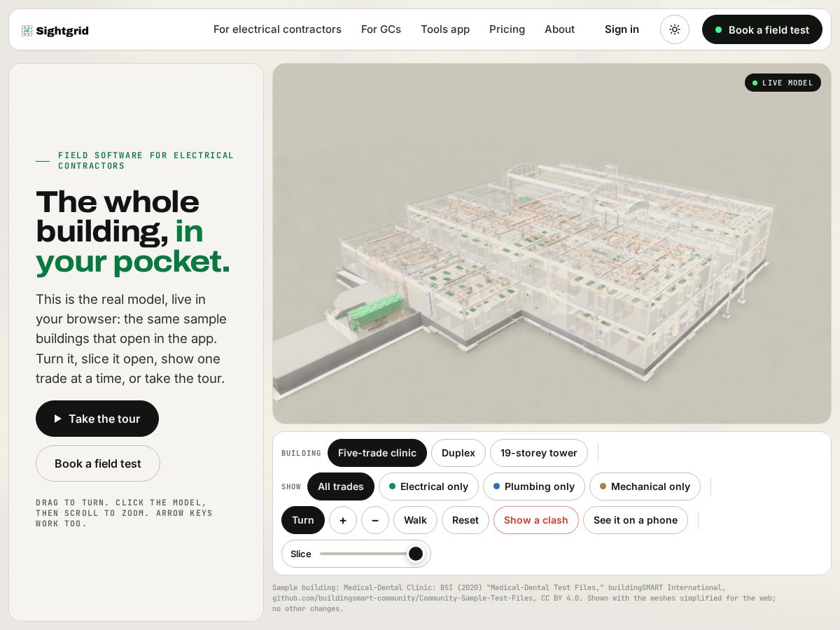Screen dimensions: 840x630
Task: Click Book a field test in header
Action: coord(762,29)
